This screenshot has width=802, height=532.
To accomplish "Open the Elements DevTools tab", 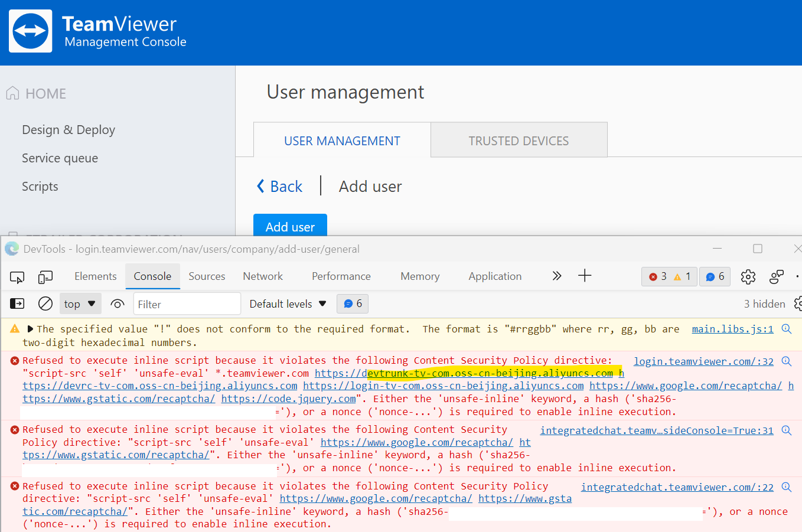I will click(x=96, y=276).
